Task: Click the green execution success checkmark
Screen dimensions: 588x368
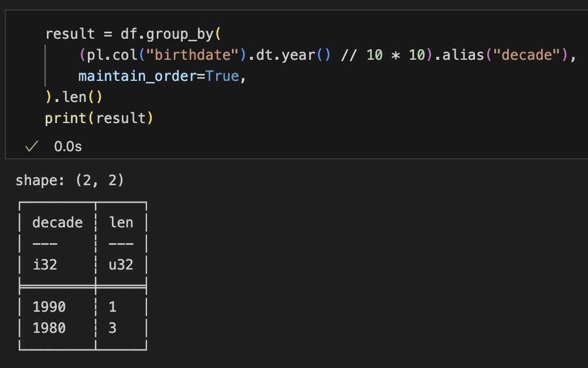Action: tap(30, 146)
